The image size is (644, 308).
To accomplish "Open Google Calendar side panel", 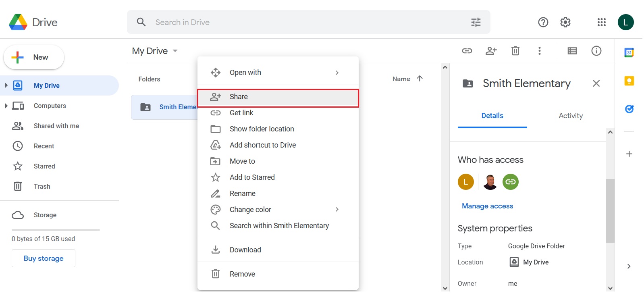I will click(x=629, y=52).
